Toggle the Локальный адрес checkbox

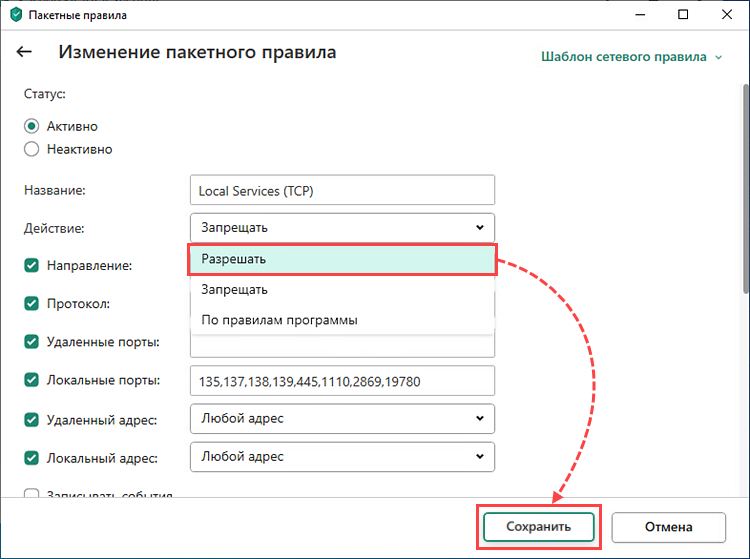click(32, 458)
